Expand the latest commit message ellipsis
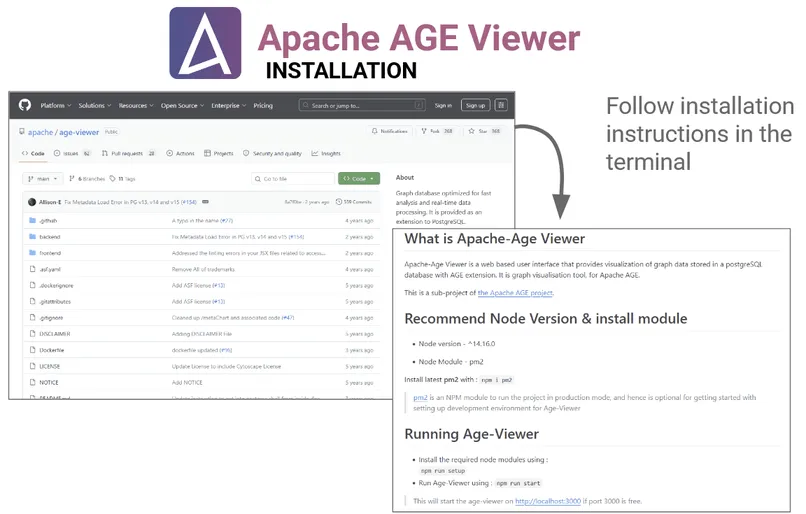Viewport: 806px width, 514px height. click(205, 202)
